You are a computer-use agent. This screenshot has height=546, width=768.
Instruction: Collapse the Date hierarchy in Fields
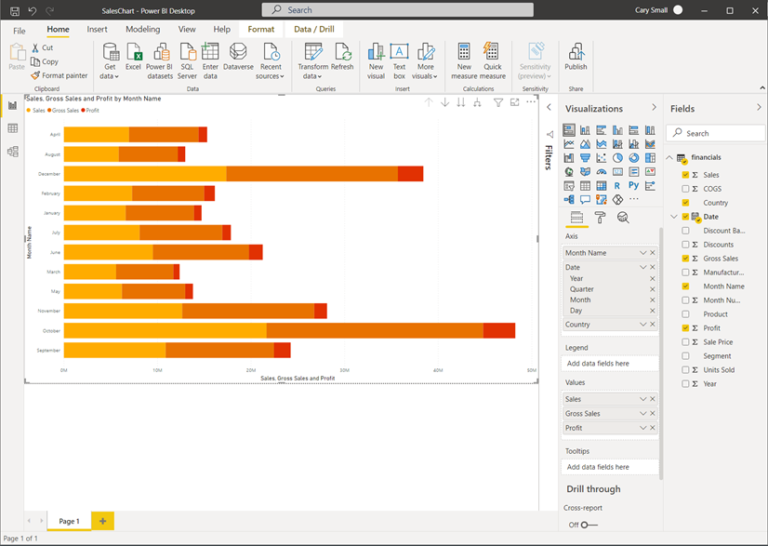674,216
